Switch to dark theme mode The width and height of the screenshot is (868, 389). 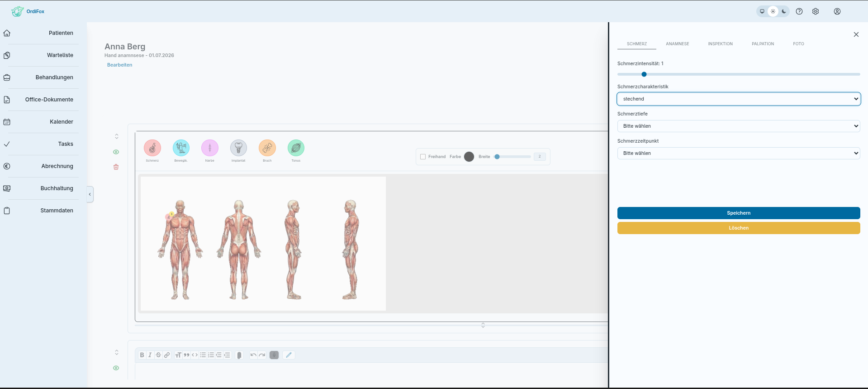(x=784, y=11)
